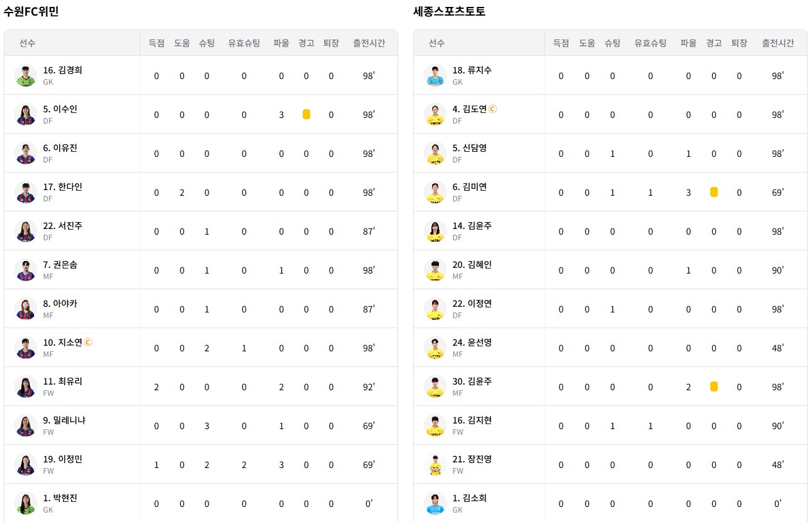Click 이수인's player photo

26,114
